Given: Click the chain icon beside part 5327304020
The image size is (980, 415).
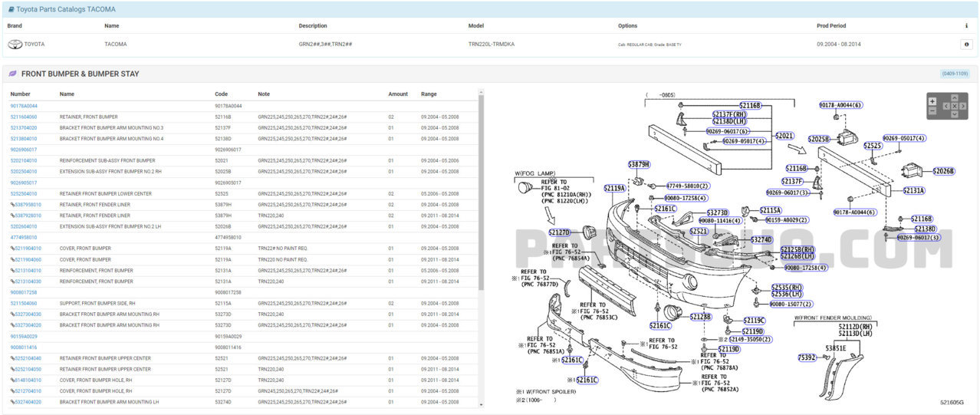Looking at the screenshot, I should [12, 325].
